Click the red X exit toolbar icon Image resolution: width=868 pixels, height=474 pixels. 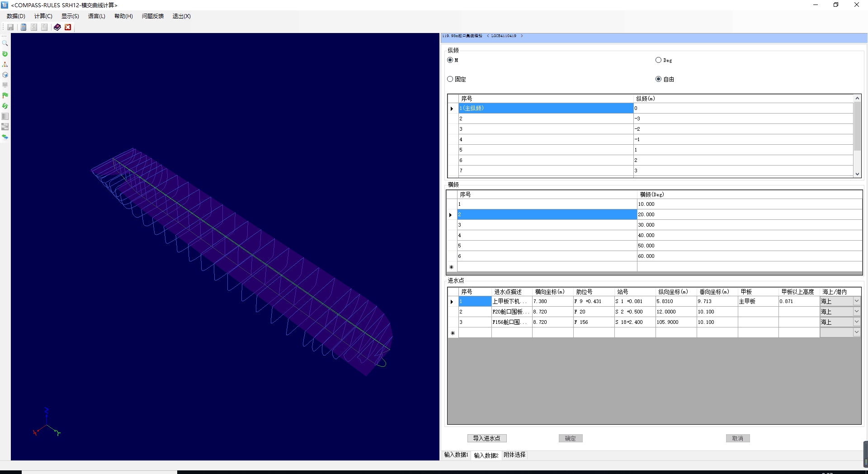coord(68,27)
